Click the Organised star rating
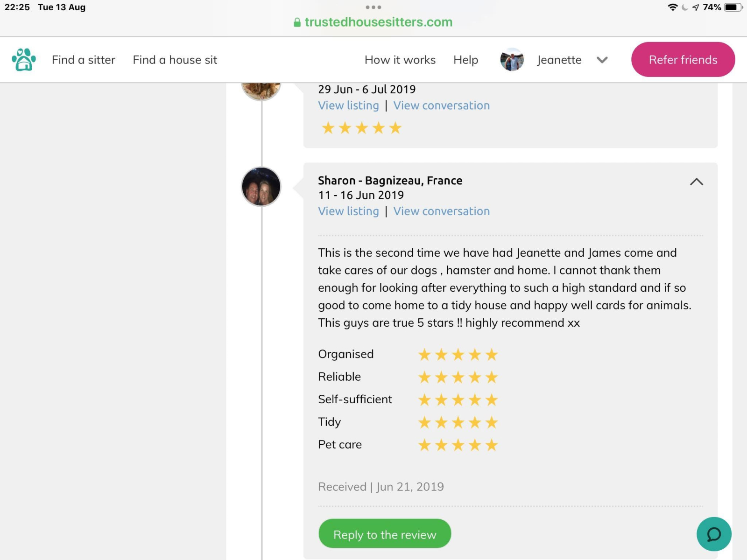Image resolution: width=747 pixels, height=560 pixels. pyautogui.click(x=458, y=355)
